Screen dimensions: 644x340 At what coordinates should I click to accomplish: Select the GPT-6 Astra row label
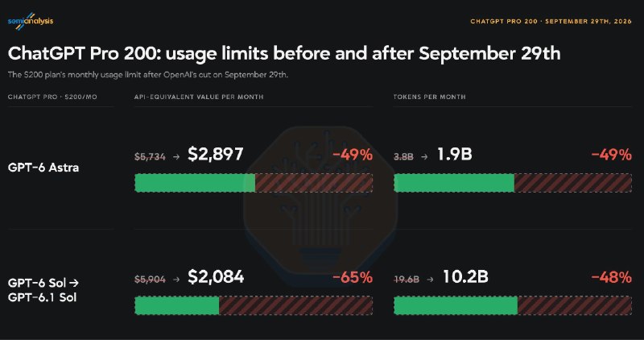coord(43,168)
